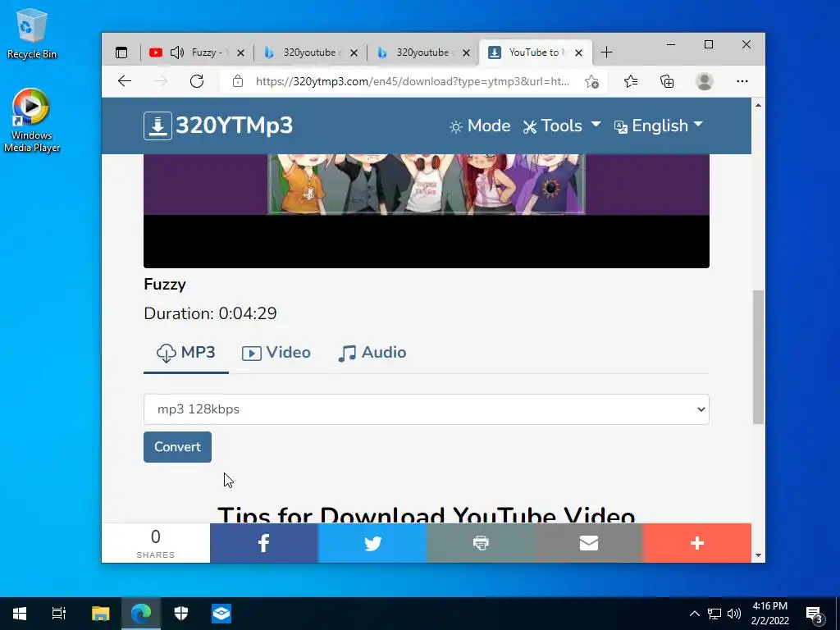840x630 pixels.
Task: Go to 320YTMp3 home via logo
Action: coord(218,126)
